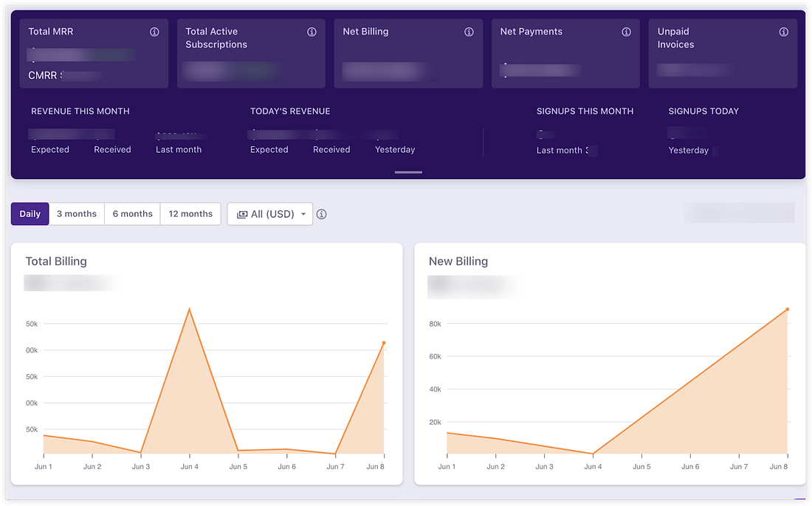812x506 pixels.
Task: Select the Daily time range
Action: point(30,214)
